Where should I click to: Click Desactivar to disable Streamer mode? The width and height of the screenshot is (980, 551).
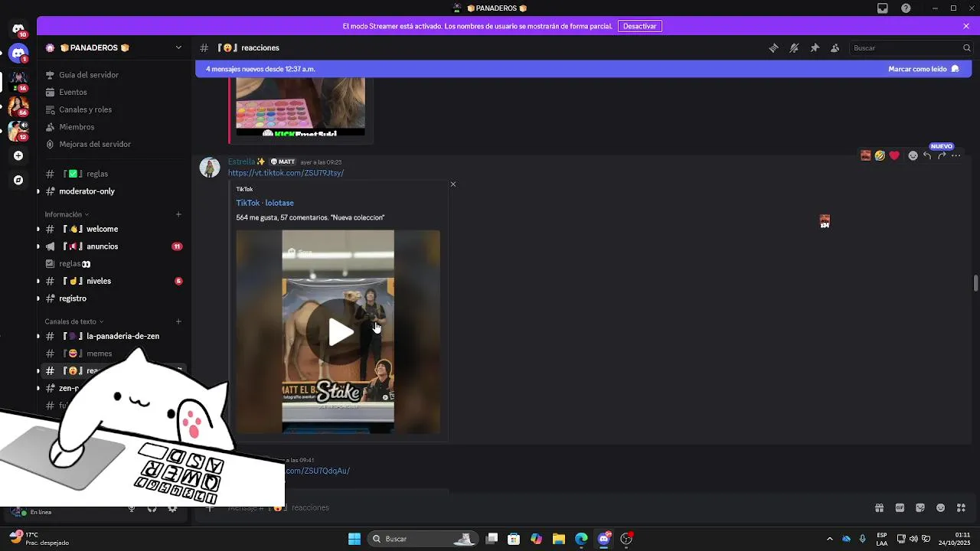tap(639, 26)
